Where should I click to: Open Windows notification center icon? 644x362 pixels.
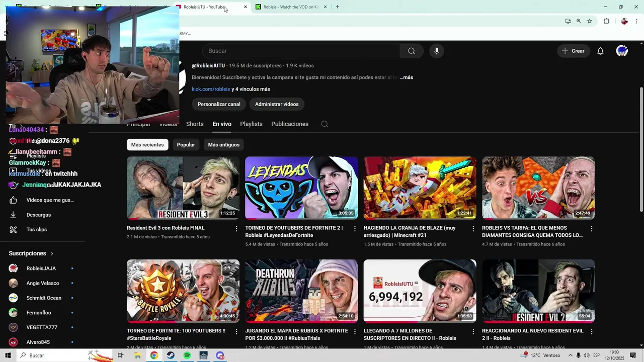pyautogui.click(x=633, y=355)
